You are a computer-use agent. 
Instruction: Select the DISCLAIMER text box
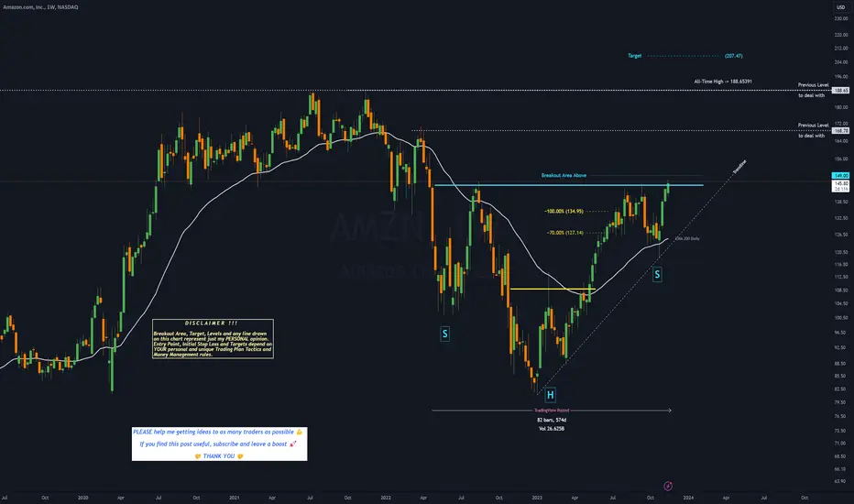pyautogui.click(x=213, y=339)
